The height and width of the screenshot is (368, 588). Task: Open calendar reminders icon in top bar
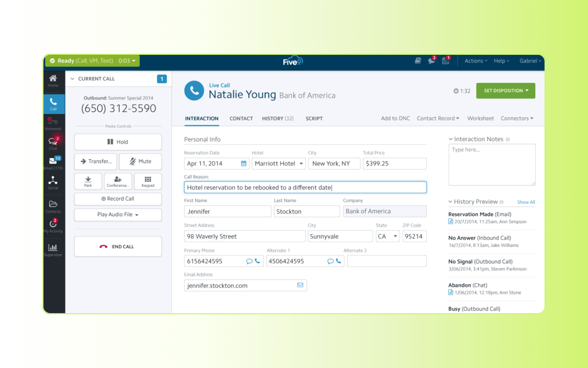pyautogui.click(x=446, y=60)
